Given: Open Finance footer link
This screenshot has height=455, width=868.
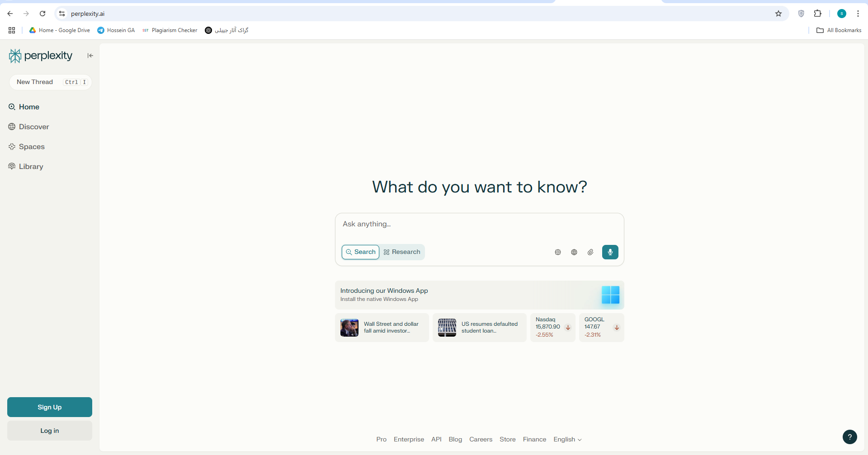Looking at the screenshot, I should 534,439.
